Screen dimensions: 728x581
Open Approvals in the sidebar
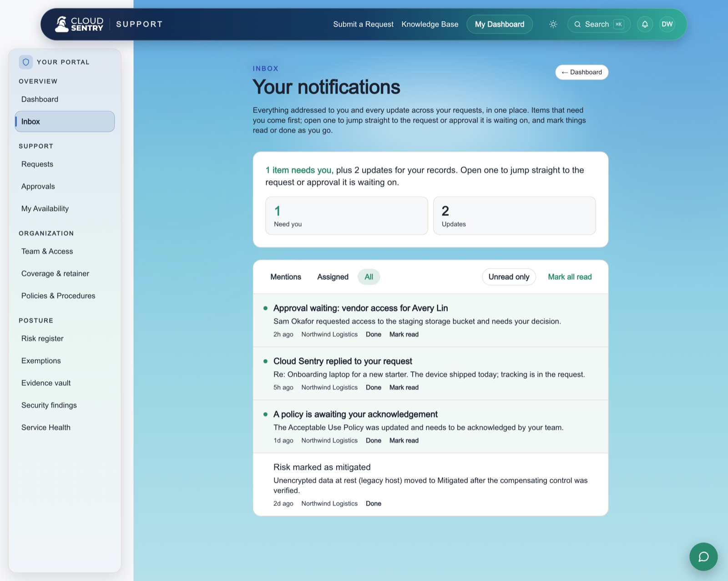65,186
